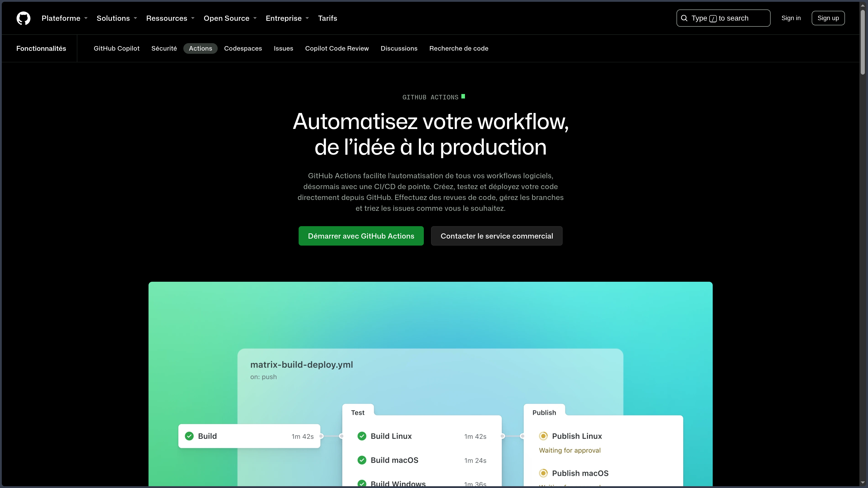Expand the Entreprise menu
Image resolution: width=868 pixels, height=488 pixels.
point(287,18)
